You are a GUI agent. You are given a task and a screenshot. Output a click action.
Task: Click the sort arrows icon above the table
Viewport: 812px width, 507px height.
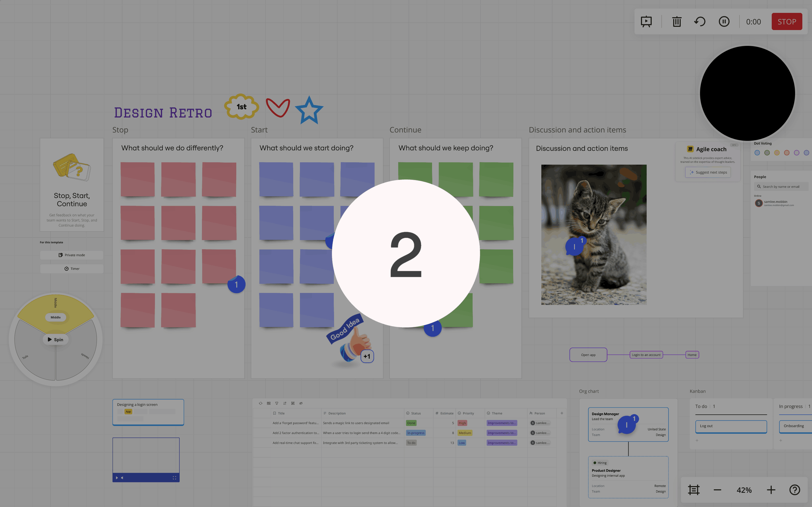click(x=285, y=403)
